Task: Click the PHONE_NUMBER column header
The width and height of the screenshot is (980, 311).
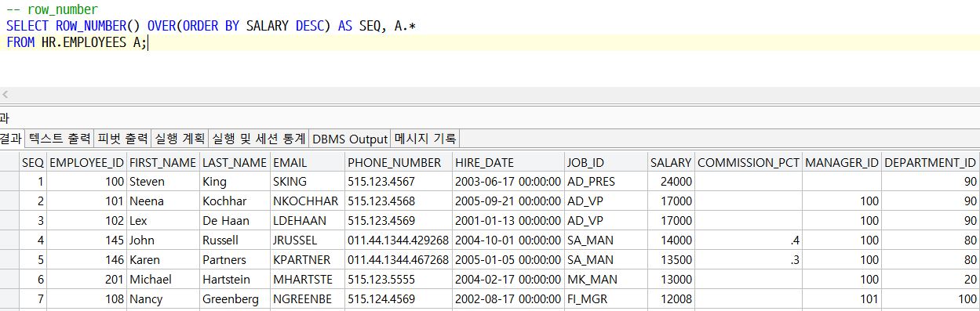Action: [x=398, y=163]
